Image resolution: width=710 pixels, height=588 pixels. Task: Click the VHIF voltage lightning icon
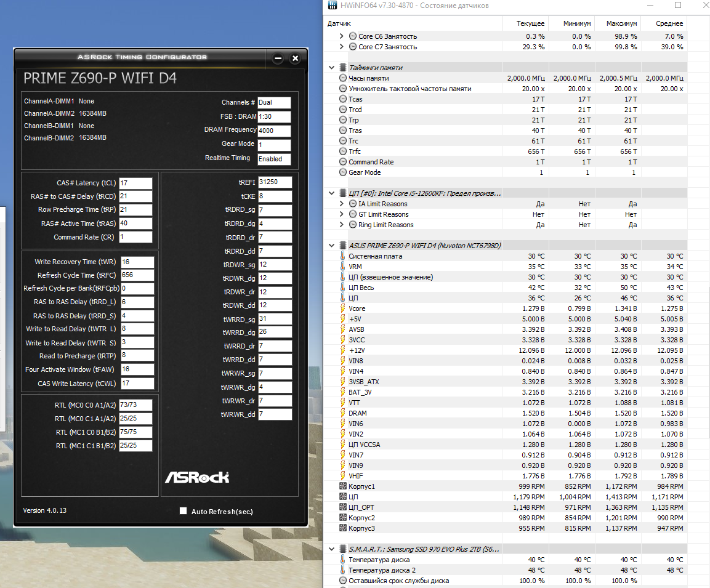tap(343, 476)
